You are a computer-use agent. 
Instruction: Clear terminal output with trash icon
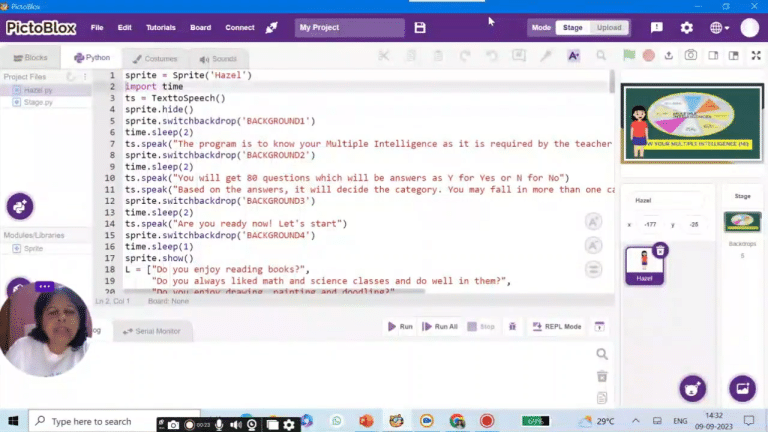(602, 376)
